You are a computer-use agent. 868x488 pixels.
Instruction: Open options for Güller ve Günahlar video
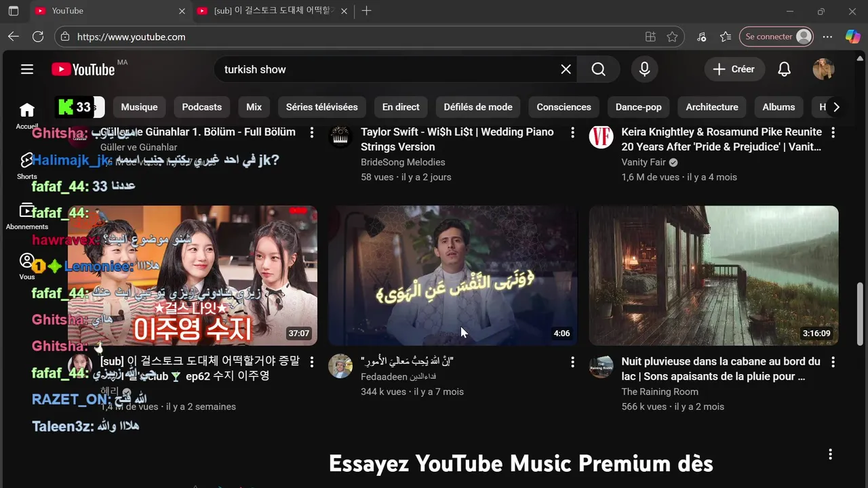click(x=312, y=132)
